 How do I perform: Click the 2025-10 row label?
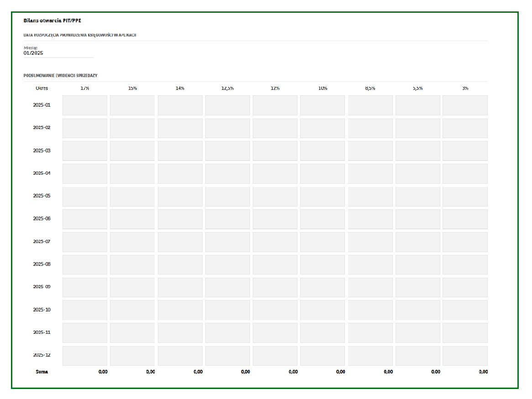(42, 310)
